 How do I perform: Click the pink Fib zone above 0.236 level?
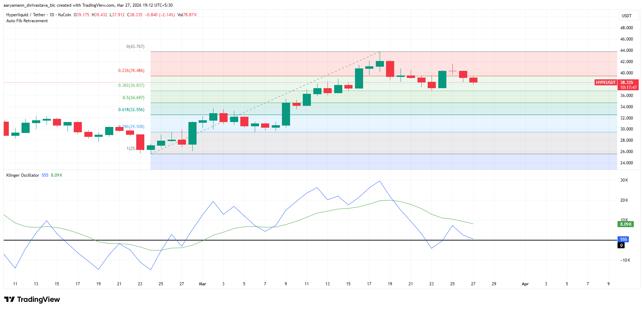pyautogui.click(x=247, y=63)
